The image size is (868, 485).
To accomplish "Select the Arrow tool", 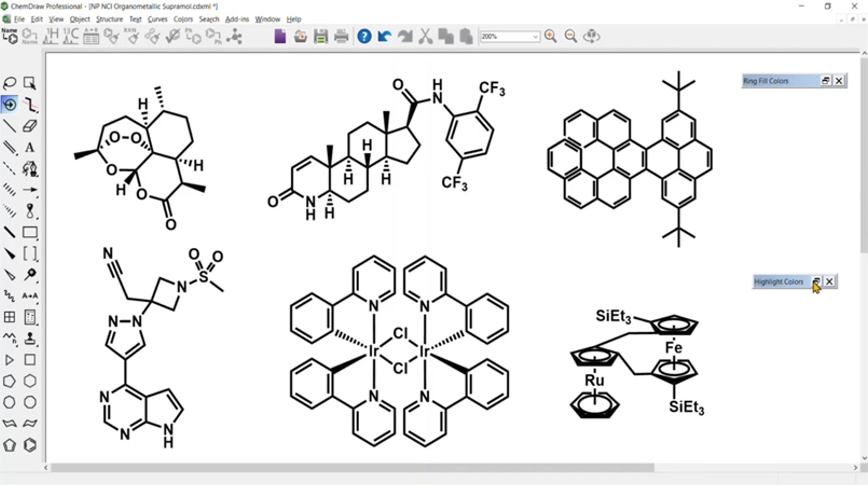I will pyautogui.click(x=30, y=190).
